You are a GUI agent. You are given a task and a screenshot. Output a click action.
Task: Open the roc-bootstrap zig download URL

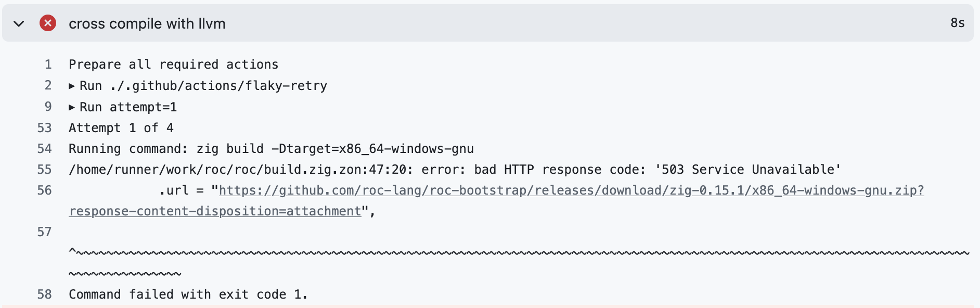(x=571, y=190)
